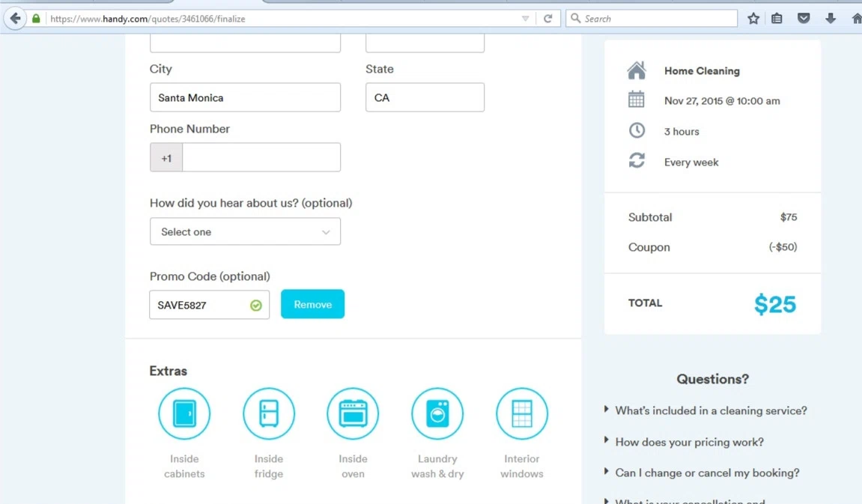Click the Pocket save icon
862x504 pixels.
(x=804, y=19)
